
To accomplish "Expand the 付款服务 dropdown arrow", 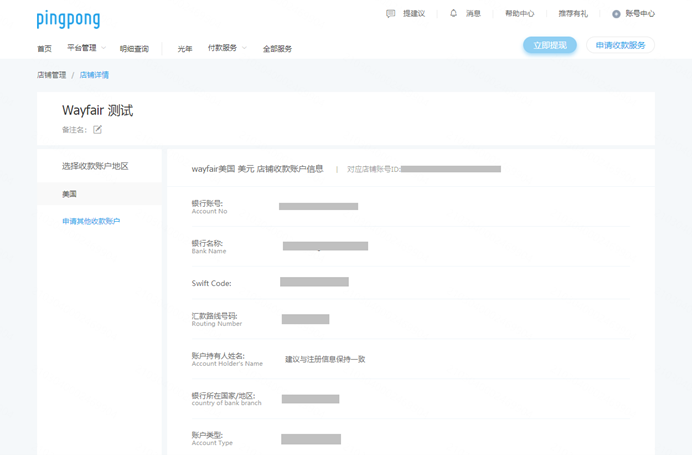I will click(x=244, y=48).
